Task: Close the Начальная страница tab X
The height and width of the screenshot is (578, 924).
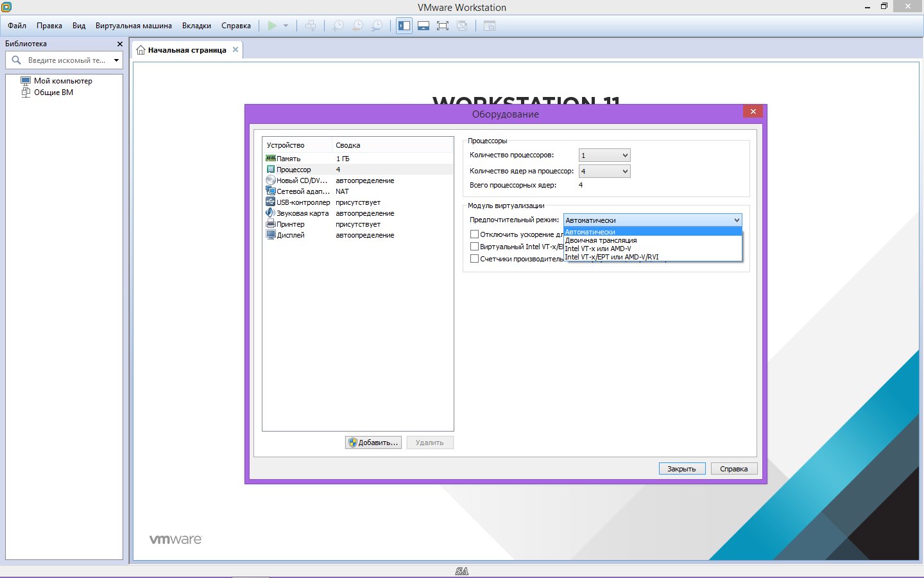Action: click(235, 49)
